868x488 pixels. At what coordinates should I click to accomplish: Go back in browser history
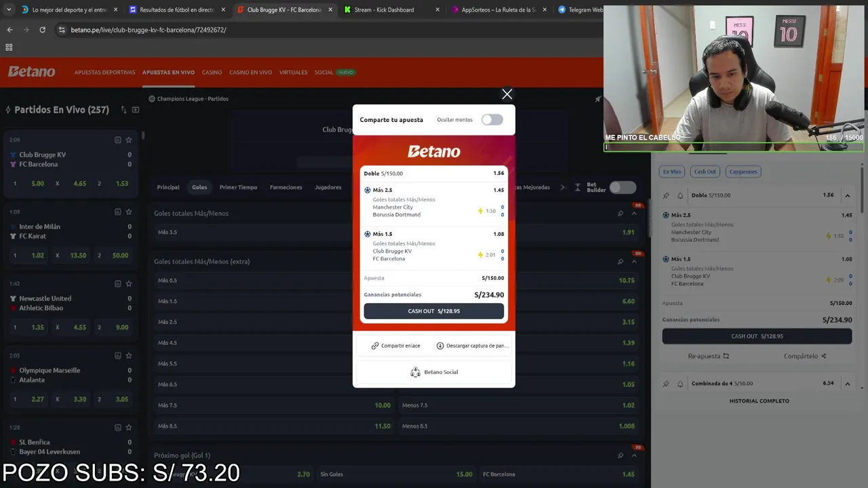pos(9,30)
